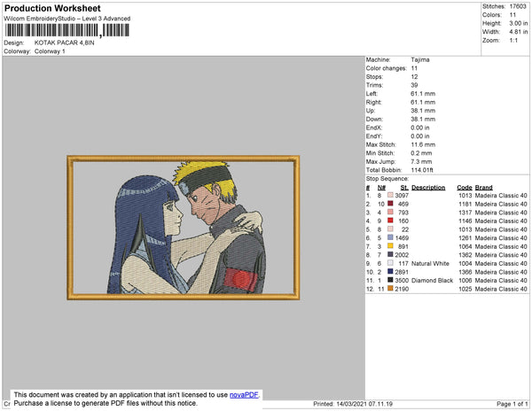
Task: Click Max Jump value '7.3 mm'
Action: [x=421, y=161]
